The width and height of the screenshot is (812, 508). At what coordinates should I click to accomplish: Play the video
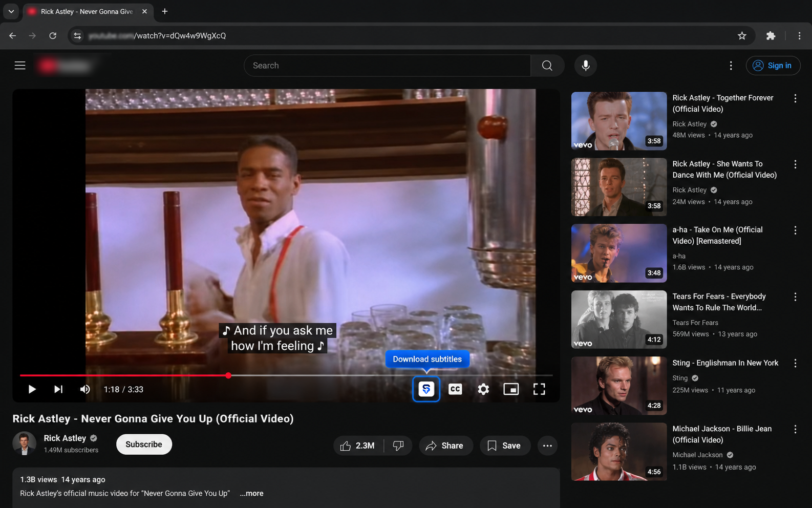32,389
